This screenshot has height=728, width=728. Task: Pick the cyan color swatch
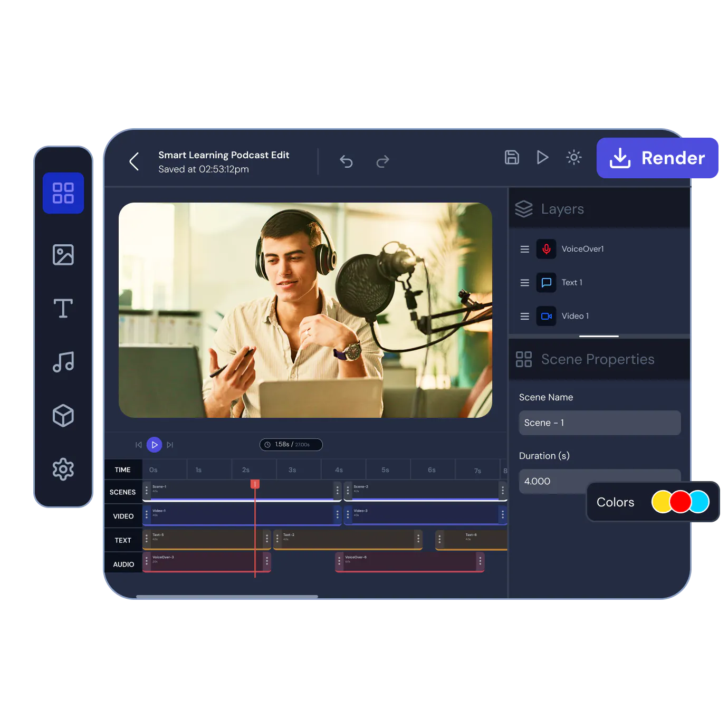pos(701,502)
